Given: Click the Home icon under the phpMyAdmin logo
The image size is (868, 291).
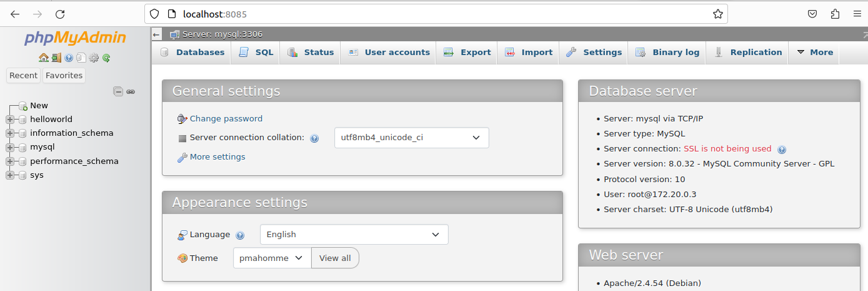Looking at the screenshot, I should (44, 58).
